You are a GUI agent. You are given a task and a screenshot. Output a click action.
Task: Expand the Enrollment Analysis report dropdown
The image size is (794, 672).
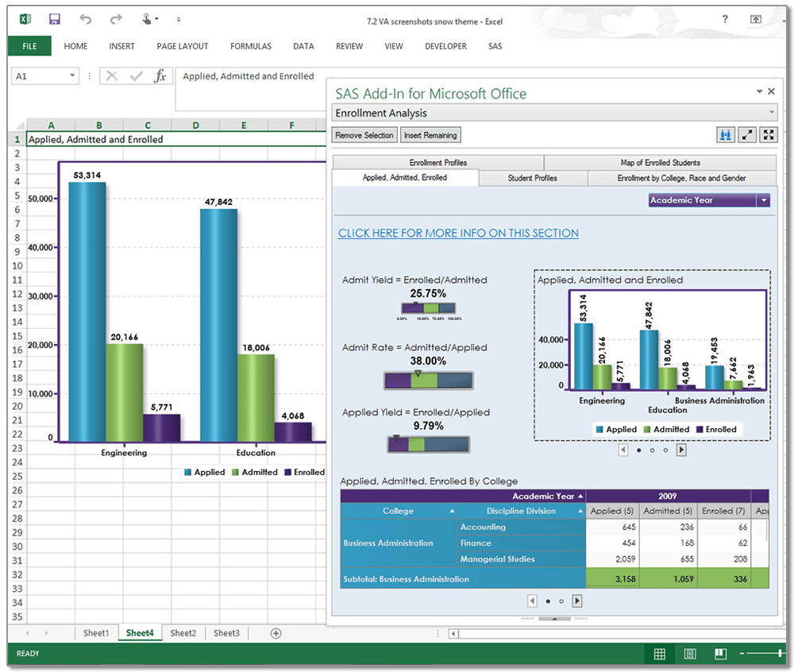772,114
